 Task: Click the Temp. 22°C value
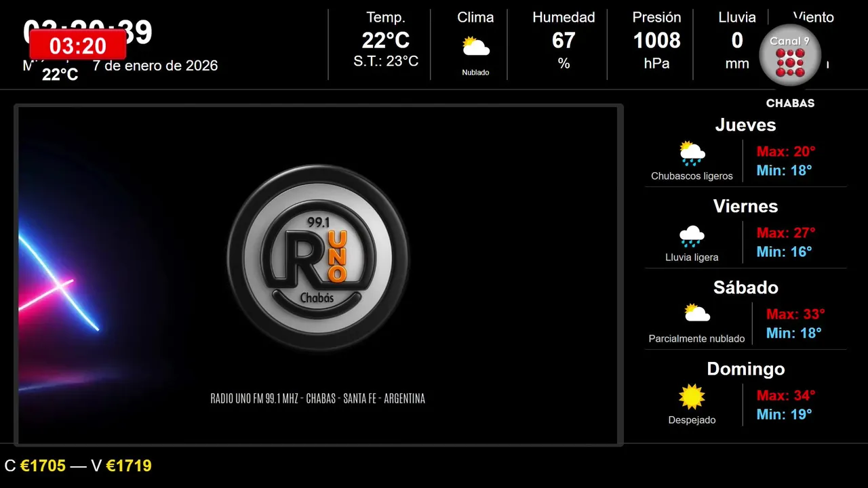[386, 41]
